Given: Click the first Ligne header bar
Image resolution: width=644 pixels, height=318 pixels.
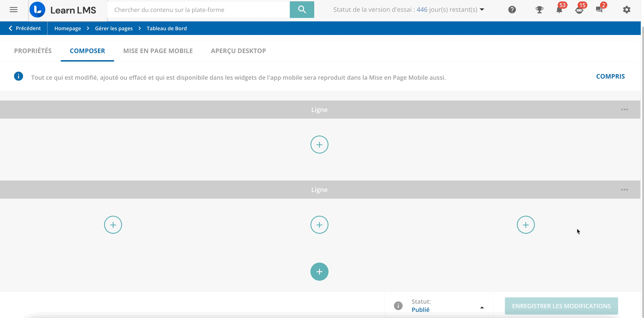Looking at the screenshot, I should tap(320, 110).
